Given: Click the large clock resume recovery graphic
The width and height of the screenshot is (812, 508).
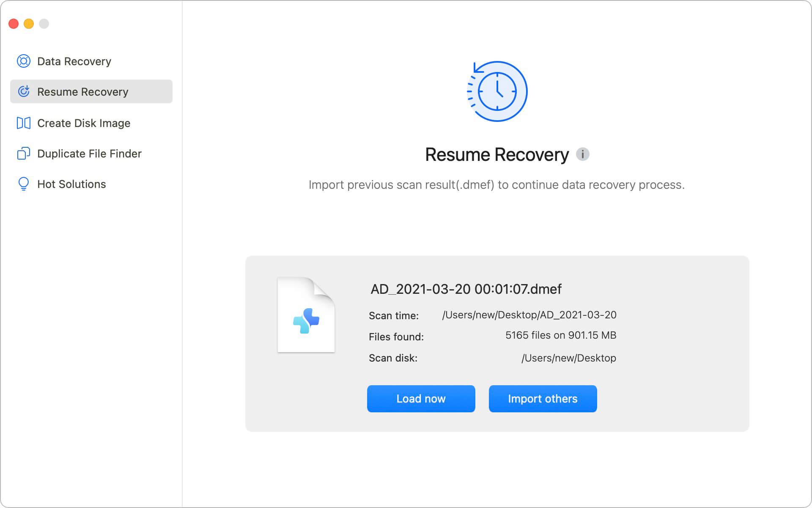Looking at the screenshot, I should point(497,91).
